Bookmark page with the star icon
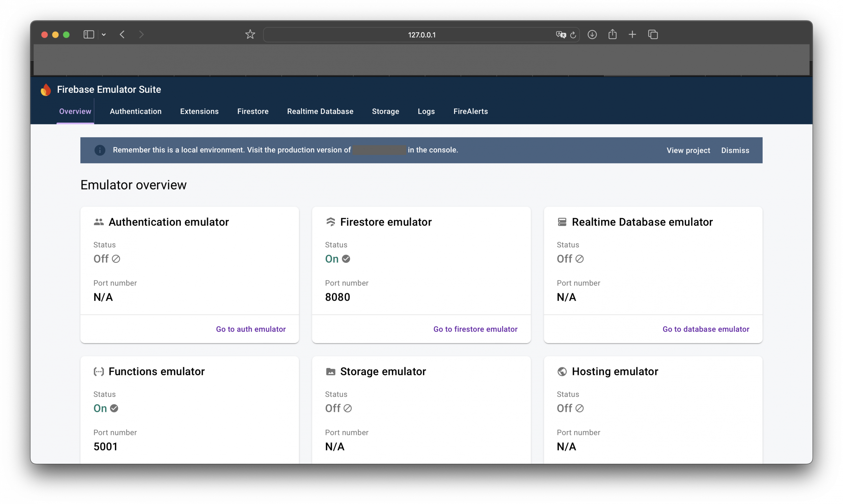843x504 pixels. 250,34
